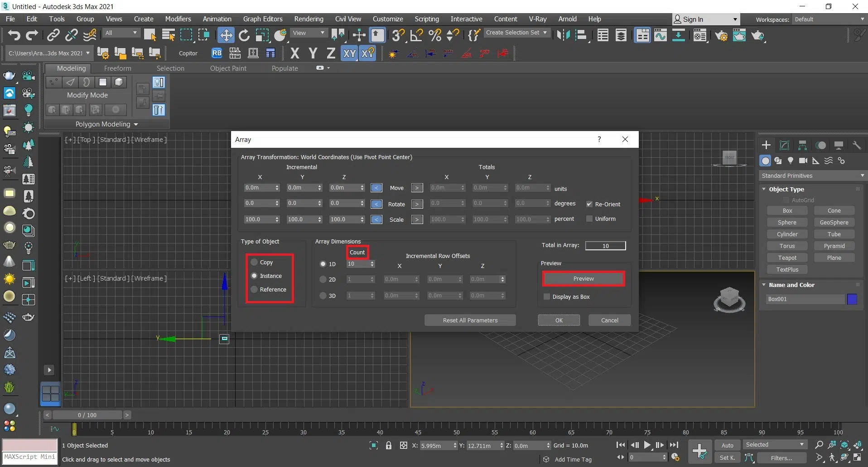868x467 pixels.
Task: Switch to the Freeform ribbon tab
Action: [x=117, y=68]
